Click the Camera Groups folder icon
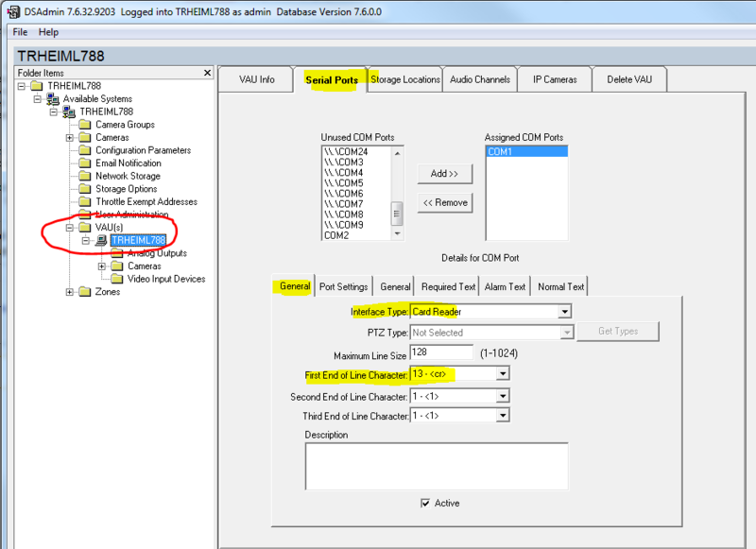The image size is (756, 549). coord(83,124)
